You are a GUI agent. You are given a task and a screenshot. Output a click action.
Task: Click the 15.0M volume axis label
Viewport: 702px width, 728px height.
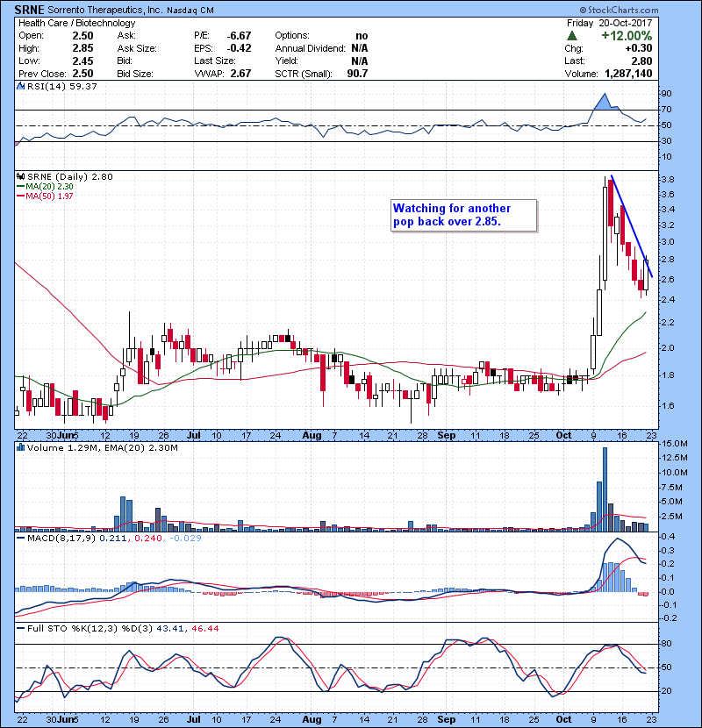tap(674, 444)
